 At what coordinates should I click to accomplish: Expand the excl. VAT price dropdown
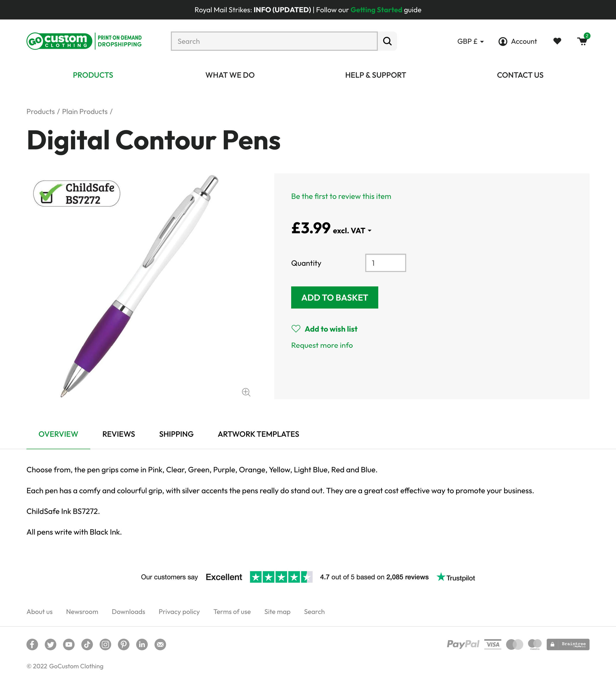[352, 231]
